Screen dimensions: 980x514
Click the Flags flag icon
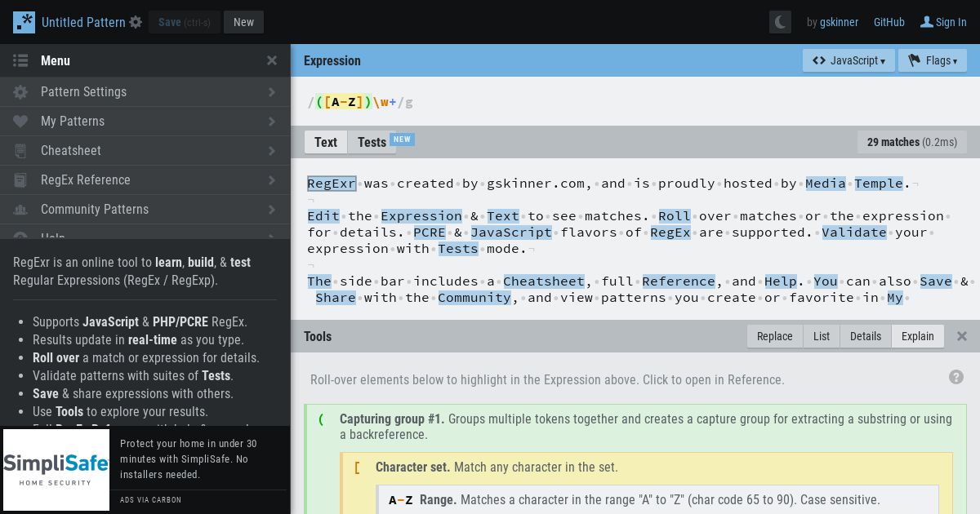[x=915, y=60]
